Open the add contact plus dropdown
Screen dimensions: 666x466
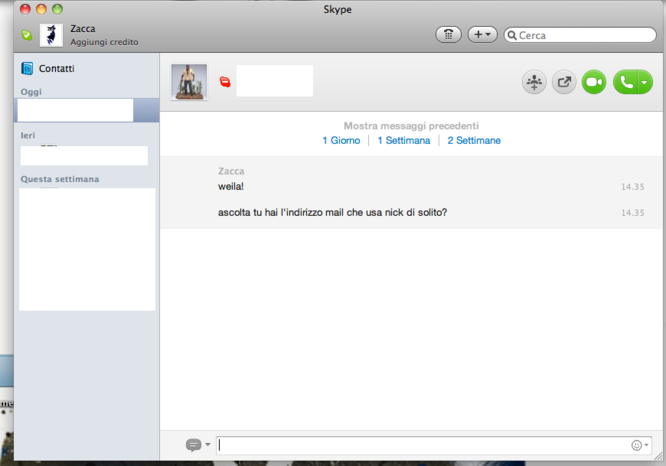click(x=482, y=34)
